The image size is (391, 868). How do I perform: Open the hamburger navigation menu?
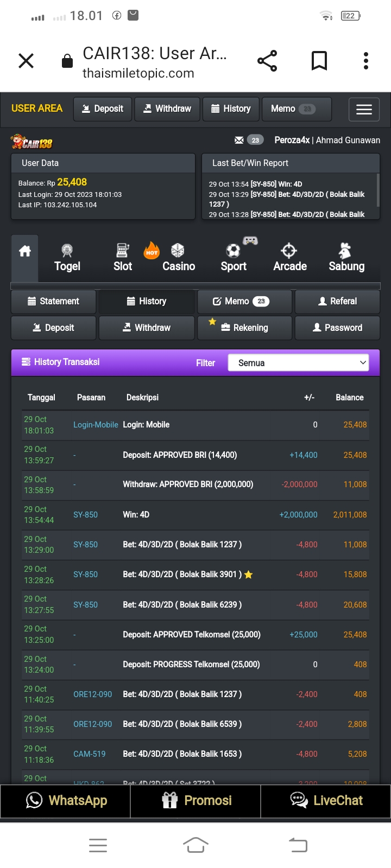tap(364, 109)
